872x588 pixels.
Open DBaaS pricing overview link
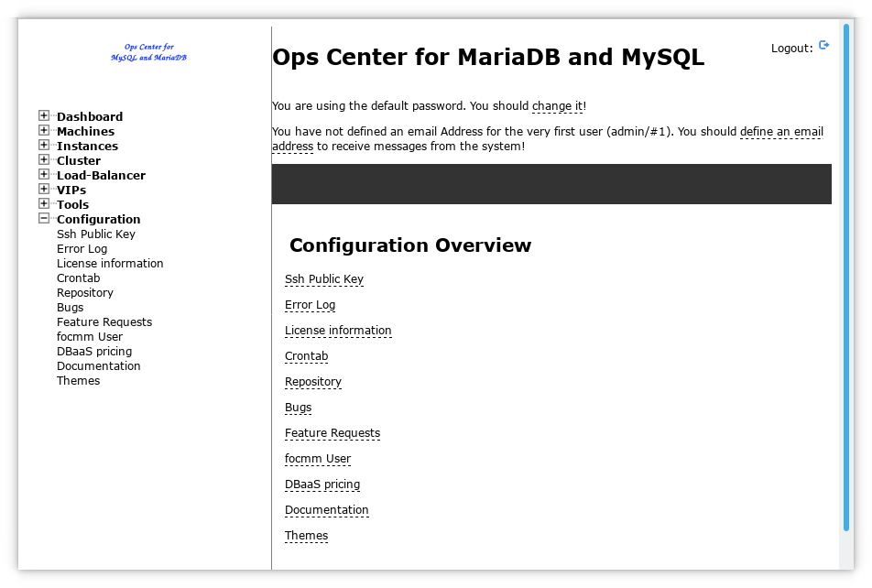(x=322, y=484)
